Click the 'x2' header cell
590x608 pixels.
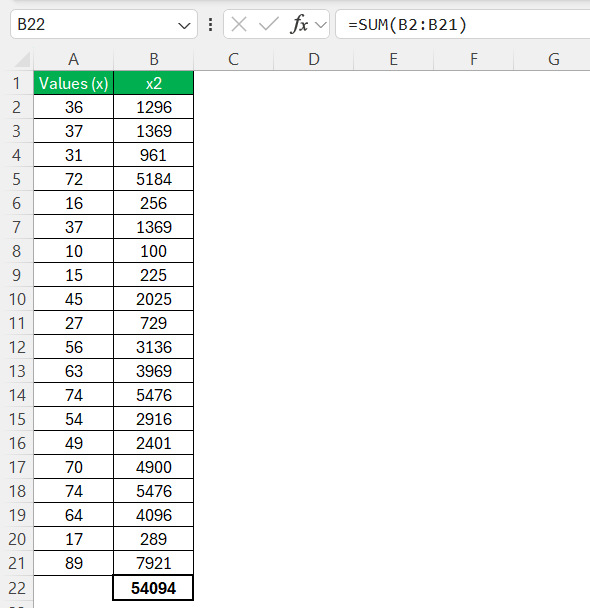pyautogui.click(x=154, y=83)
